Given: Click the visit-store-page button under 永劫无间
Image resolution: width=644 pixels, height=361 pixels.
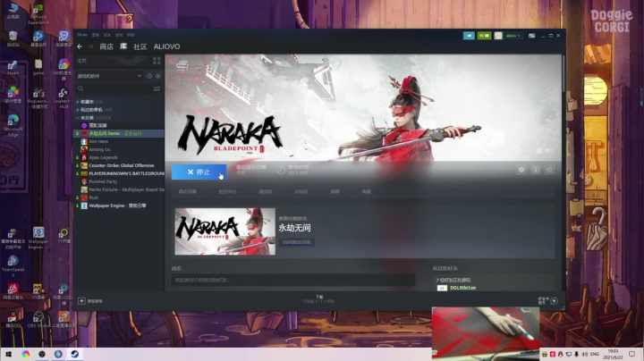Looking at the screenshot, I should pyautogui.click(x=297, y=242).
